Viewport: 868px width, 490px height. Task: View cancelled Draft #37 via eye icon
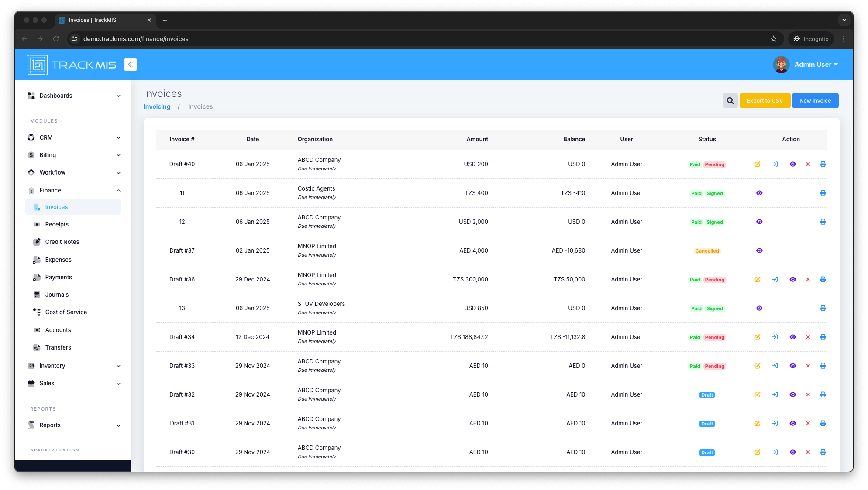point(759,250)
